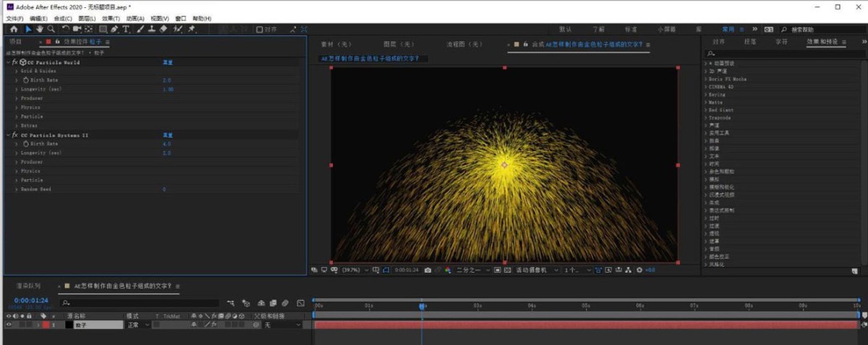This screenshot has height=345, width=868.
Task: Hide the 粒子 layer with eye toggle
Action: point(9,325)
